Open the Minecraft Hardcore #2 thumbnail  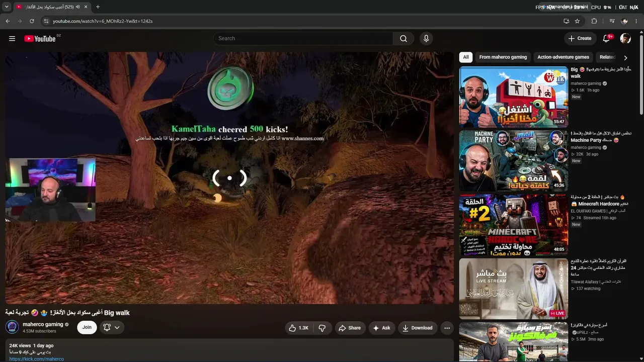coord(514,225)
